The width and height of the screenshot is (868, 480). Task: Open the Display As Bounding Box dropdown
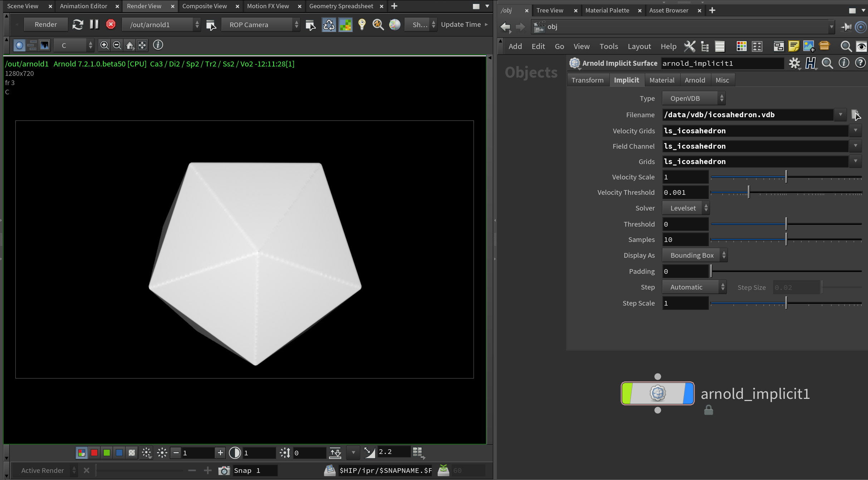tap(695, 255)
